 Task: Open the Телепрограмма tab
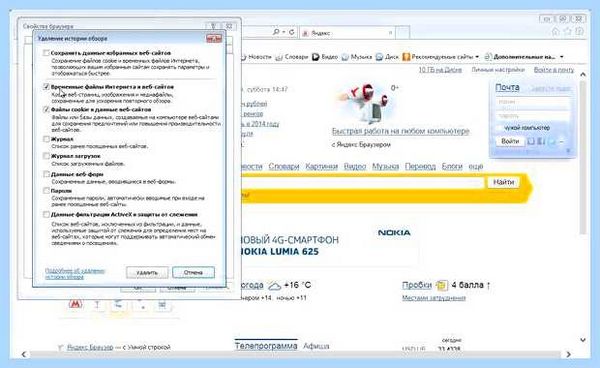point(266,346)
